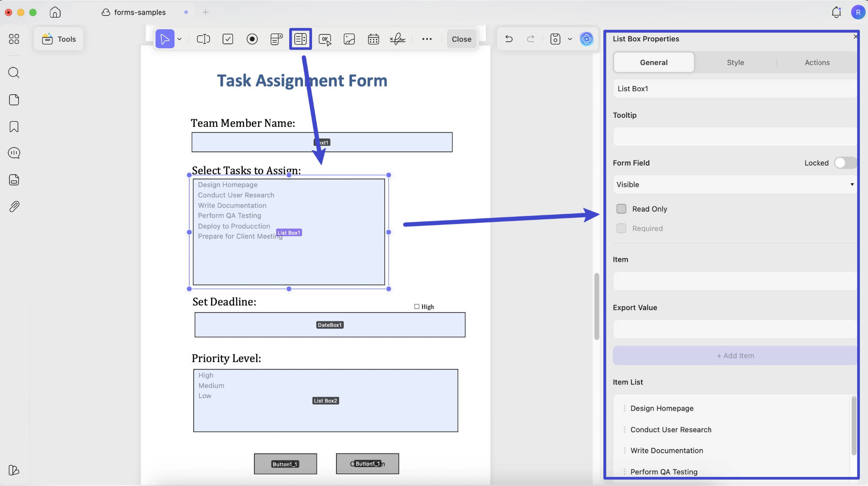Select Write Documentation in Item List
Image resolution: width=868 pixels, height=486 pixels.
[x=666, y=451]
